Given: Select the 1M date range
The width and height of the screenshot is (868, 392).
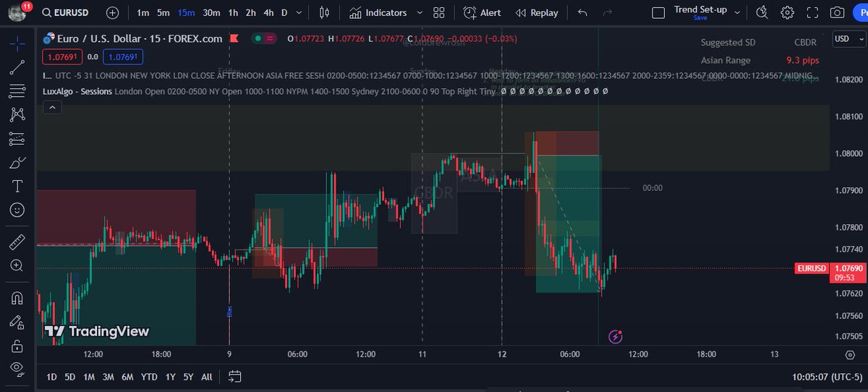Looking at the screenshot, I should pos(89,376).
